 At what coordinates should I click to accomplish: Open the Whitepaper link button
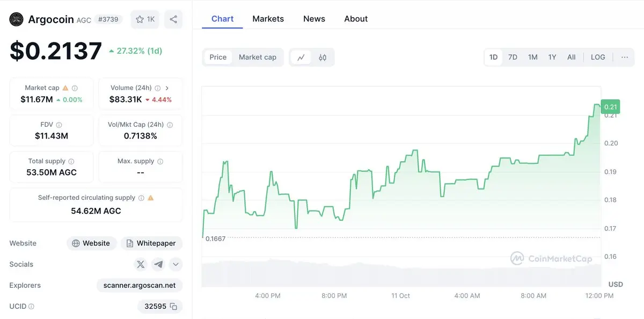(x=151, y=243)
